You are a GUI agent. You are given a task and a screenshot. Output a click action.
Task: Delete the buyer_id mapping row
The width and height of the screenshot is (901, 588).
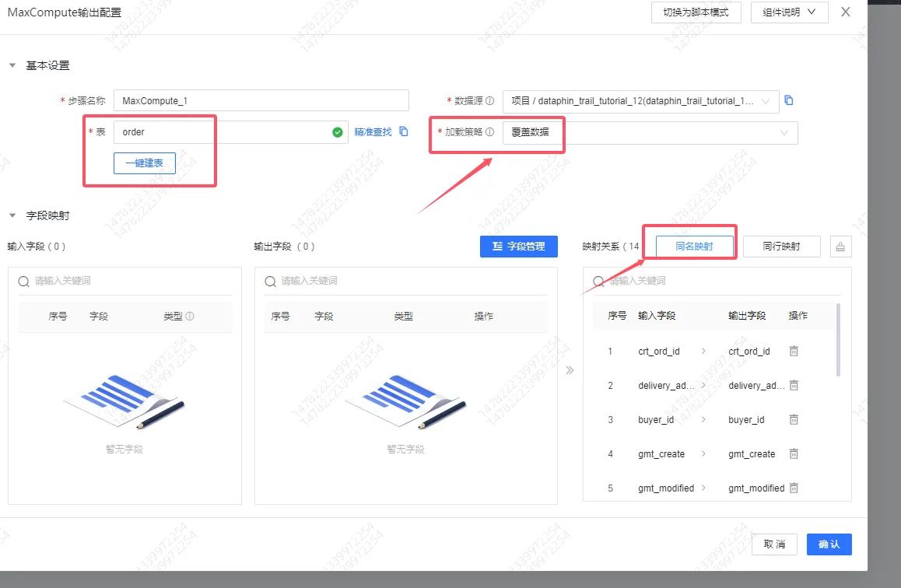[x=794, y=420]
